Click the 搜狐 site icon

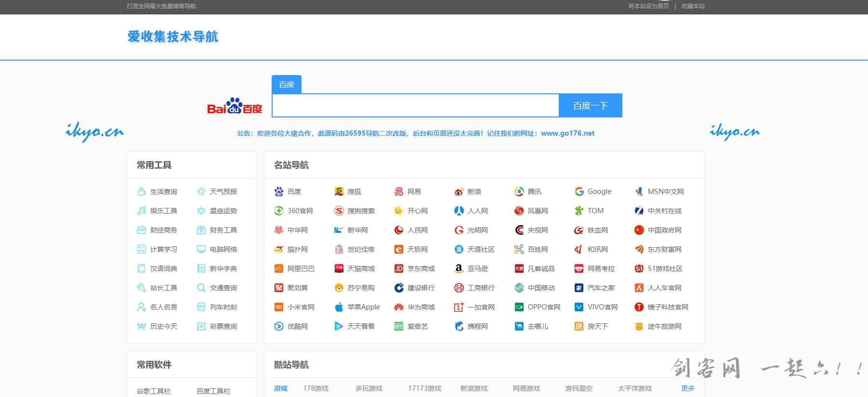click(339, 192)
